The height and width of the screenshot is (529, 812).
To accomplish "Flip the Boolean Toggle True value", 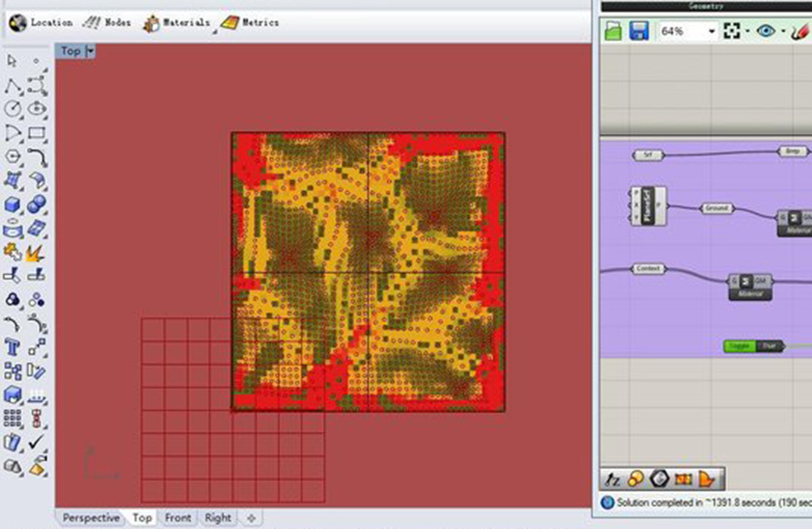I will [x=769, y=346].
